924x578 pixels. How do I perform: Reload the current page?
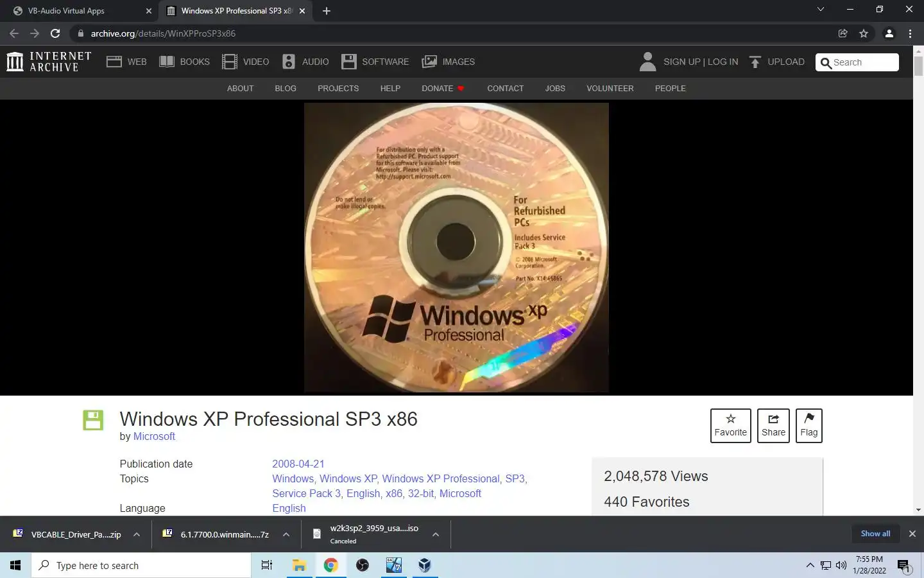[55, 33]
